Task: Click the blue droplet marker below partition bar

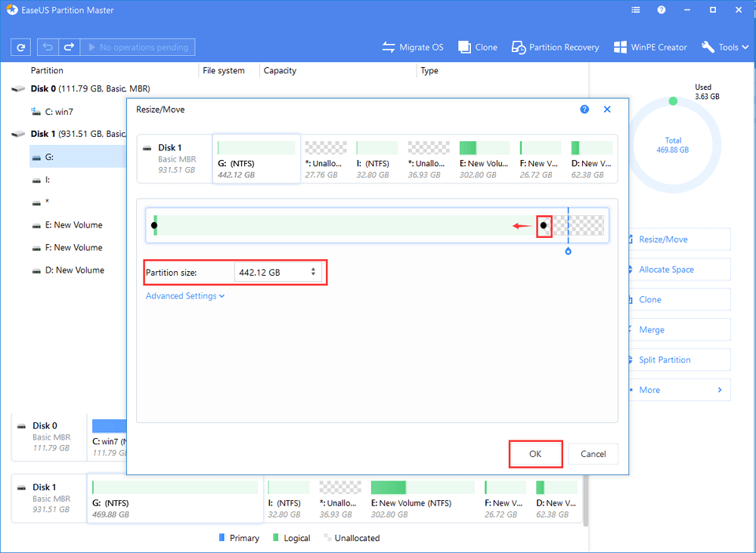Action: tap(568, 251)
